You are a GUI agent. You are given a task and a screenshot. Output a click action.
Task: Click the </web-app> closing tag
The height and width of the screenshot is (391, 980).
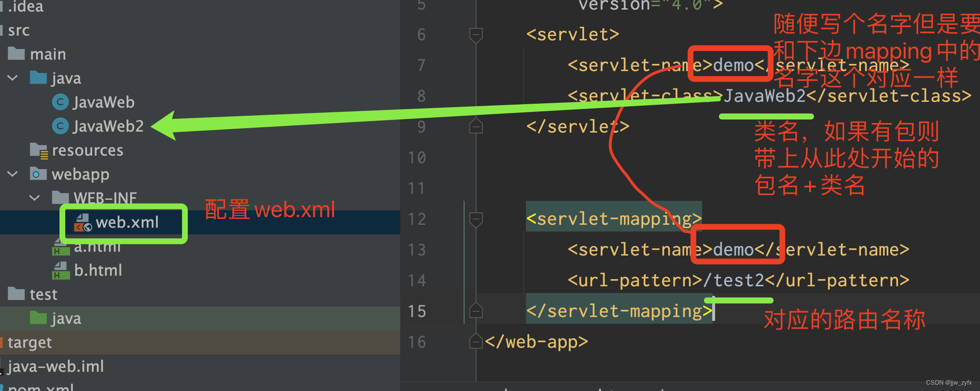(x=537, y=342)
